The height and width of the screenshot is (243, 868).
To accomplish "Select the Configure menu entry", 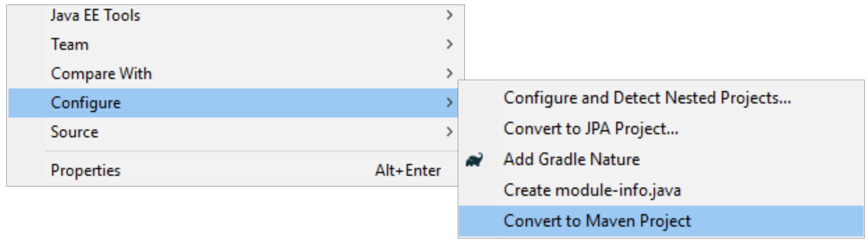I will 86,103.
